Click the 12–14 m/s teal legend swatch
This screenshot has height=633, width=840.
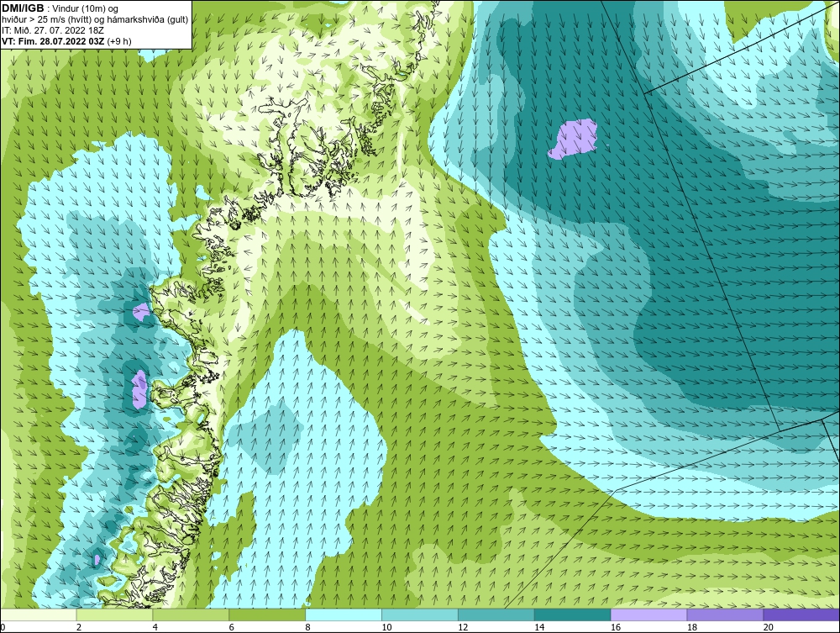pos(496,615)
